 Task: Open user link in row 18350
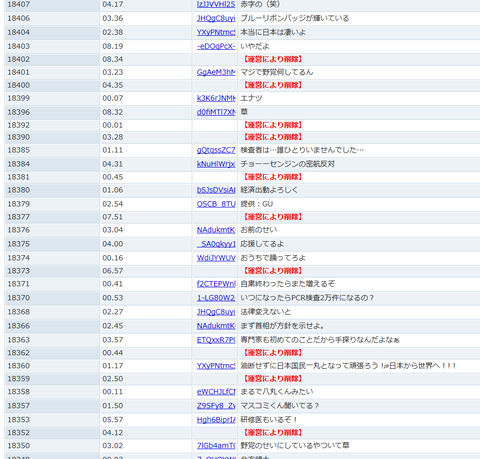pos(216,446)
